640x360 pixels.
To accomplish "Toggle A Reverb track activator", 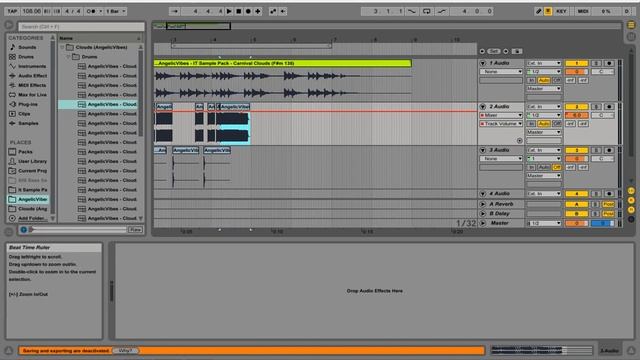I will (576, 204).
